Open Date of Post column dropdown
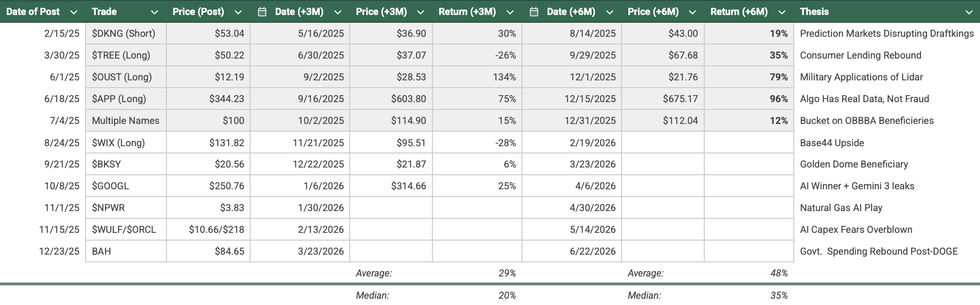The height and width of the screenshot is (305, 980). [74, 12]
